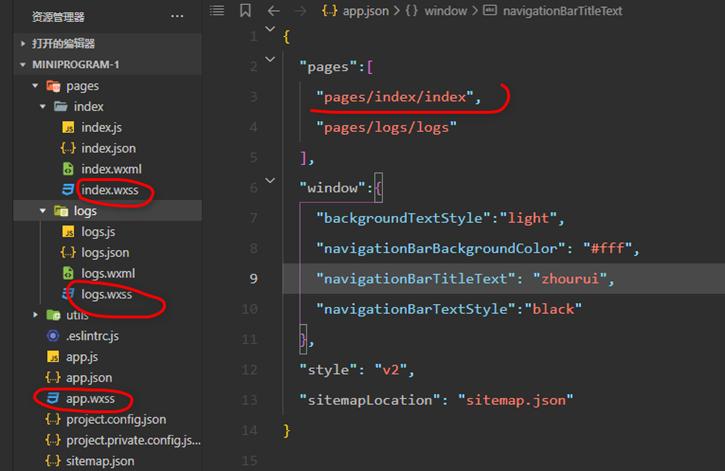Collapse the logs folder
The height and width of the screenshot is (471, 725).
(x=43, y=211)
